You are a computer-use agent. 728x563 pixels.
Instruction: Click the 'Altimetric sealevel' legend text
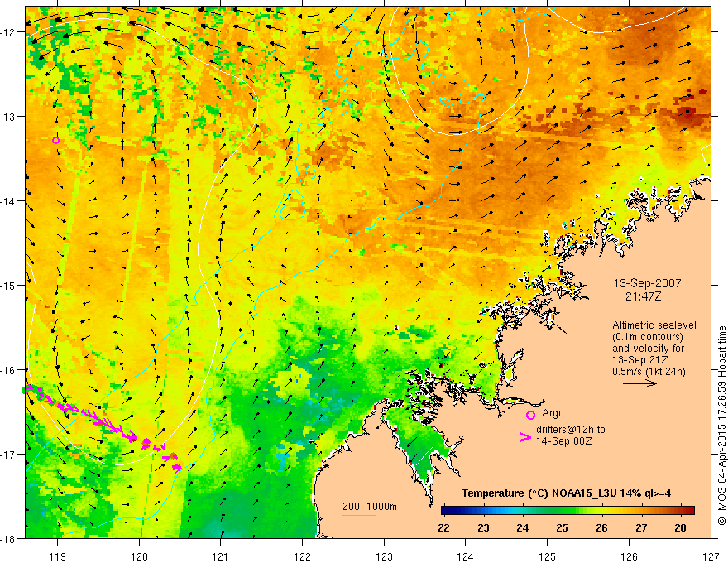[x=654, y=325]
